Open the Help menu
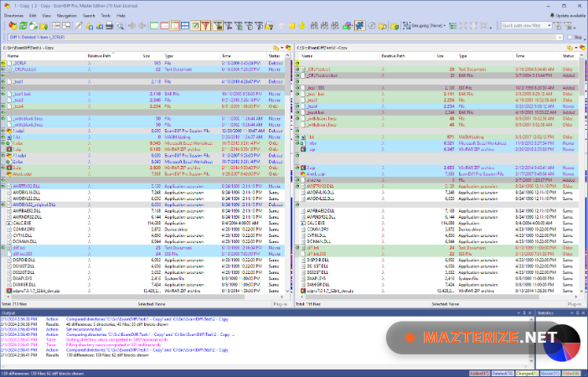The width and height of the screenshot is (588, 377). [121, 16]
